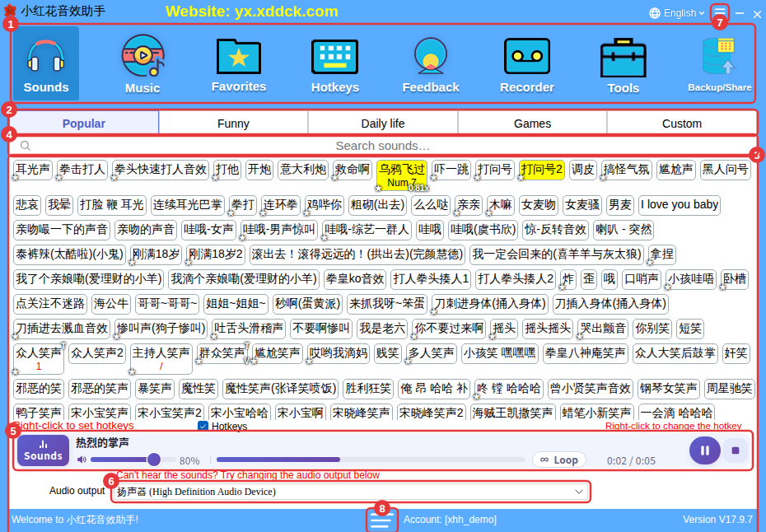
Task: Switch to the Funny tab
Action: 233,124
